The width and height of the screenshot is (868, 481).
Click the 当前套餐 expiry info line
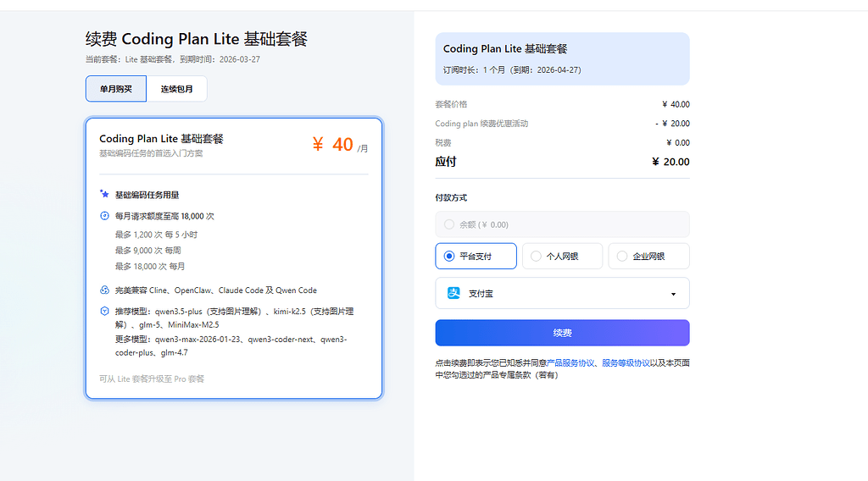click(x=173, y=59)
